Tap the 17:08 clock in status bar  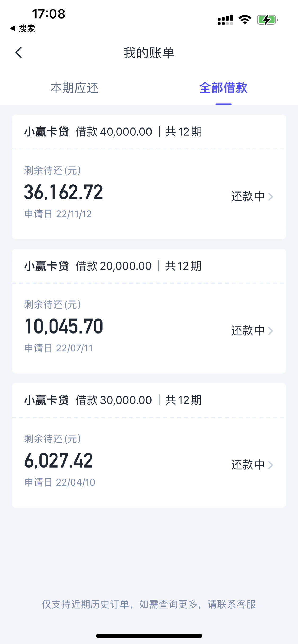[48, 14]
